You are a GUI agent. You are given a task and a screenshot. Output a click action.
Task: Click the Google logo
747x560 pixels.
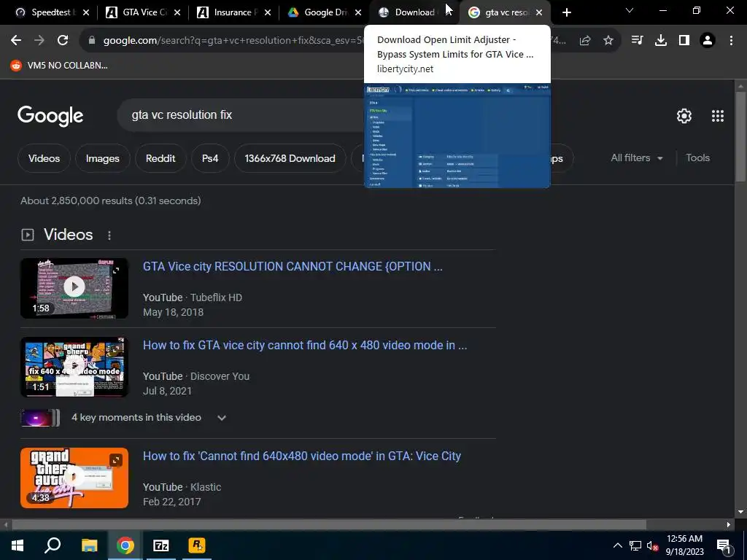(50, 116)
